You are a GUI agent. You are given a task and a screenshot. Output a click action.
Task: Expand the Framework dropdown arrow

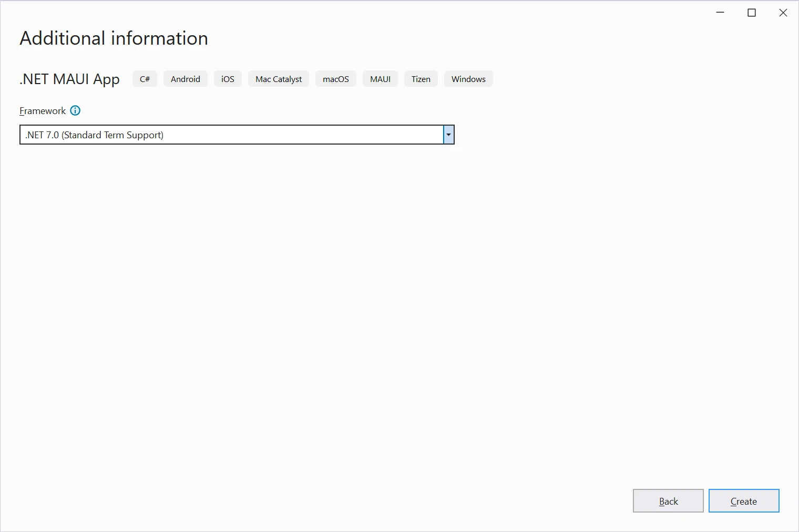click(448, 135)
